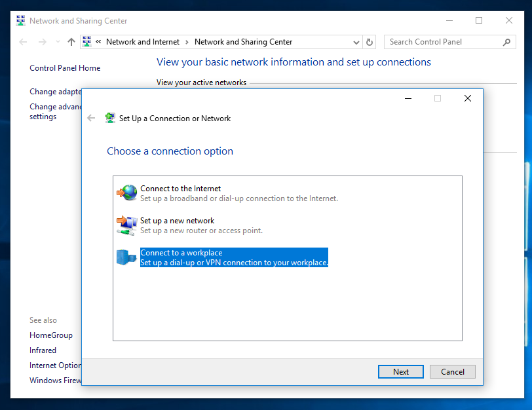Open Control Panel Home link
This screenshot has height=410, width=532.
(x=65, y=68)
